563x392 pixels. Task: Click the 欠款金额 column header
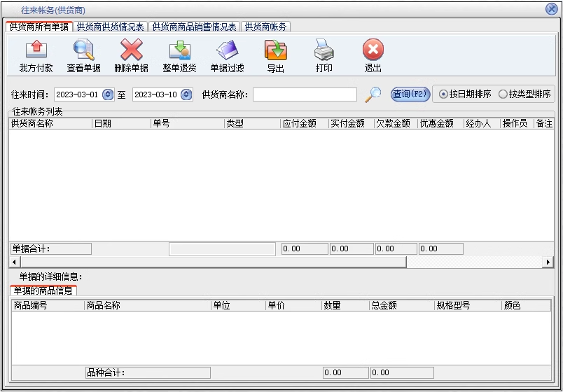pyautogui.click(x=396, y=124)
